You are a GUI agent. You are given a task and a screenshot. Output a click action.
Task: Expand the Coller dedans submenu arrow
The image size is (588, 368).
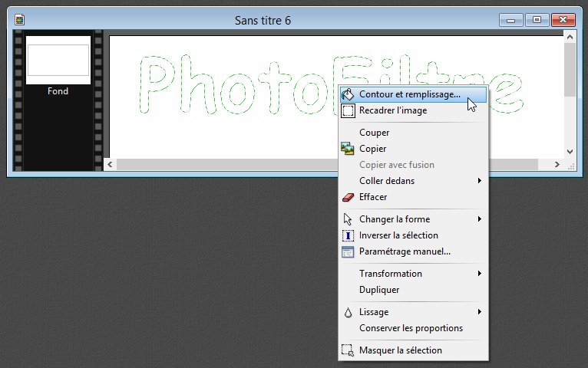pos(479,181)
